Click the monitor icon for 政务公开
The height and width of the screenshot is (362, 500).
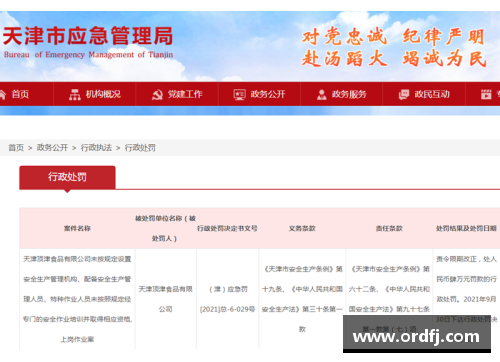point(239,95)
